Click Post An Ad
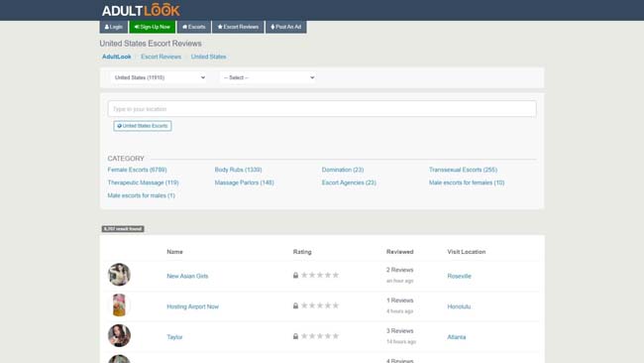The height and width of the screenshot is (363, 644). [x=286, y=27]
